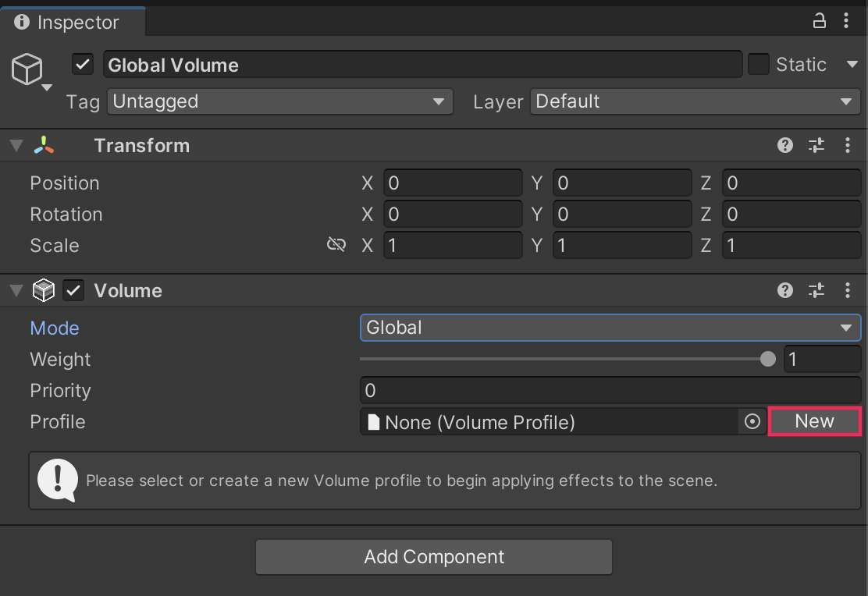868x596 pixels.
Task: Toggle constrained proportions link on Scale
Action: coord(336,246)
